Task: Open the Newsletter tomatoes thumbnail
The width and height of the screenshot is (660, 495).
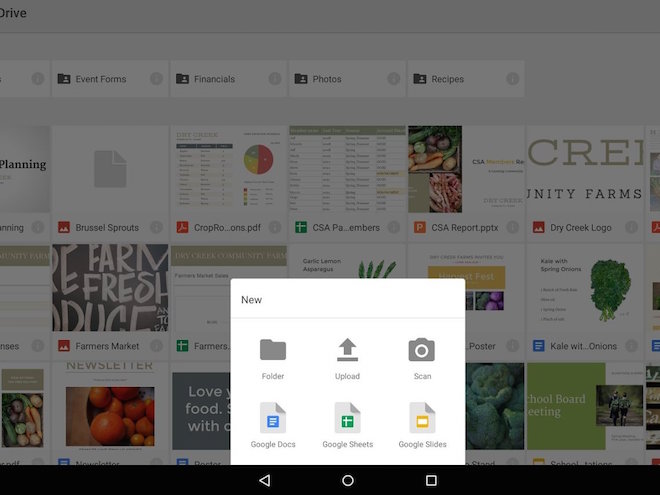Action: pyautogui.click(x=110, y=407)
